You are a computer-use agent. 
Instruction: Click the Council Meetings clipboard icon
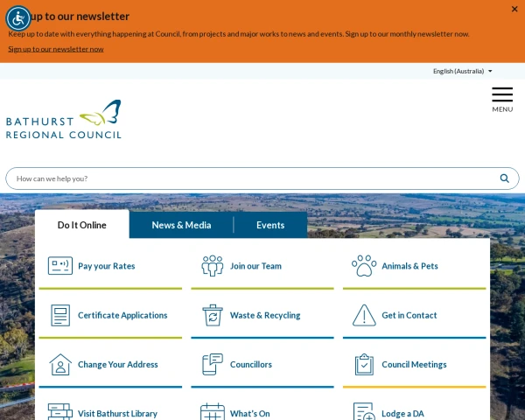click(364, 364)
